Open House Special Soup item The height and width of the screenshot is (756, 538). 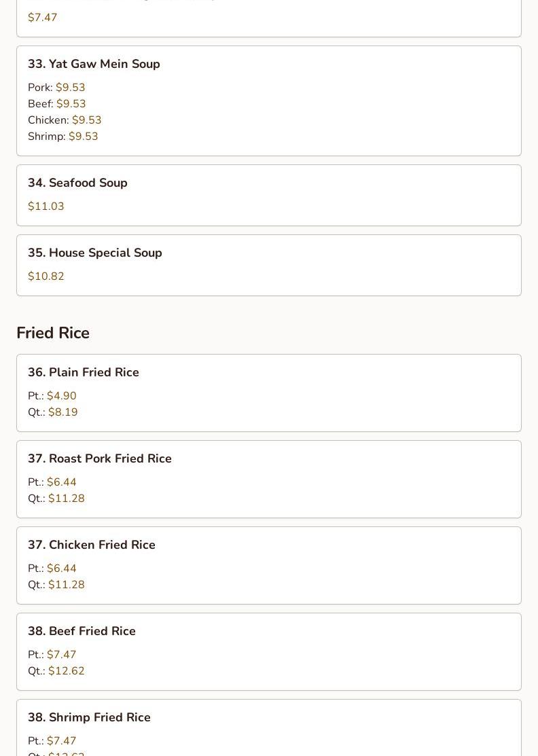(x=269, y=265)
